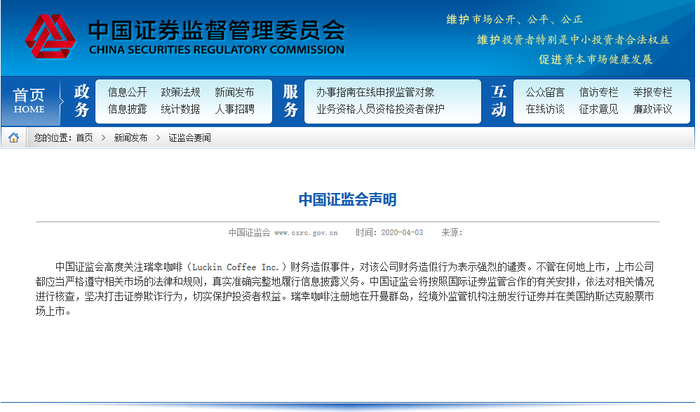The image size is (700, 412).
Task: Open 在线访谈 in the 互动 section
Action: click(545, 109)
